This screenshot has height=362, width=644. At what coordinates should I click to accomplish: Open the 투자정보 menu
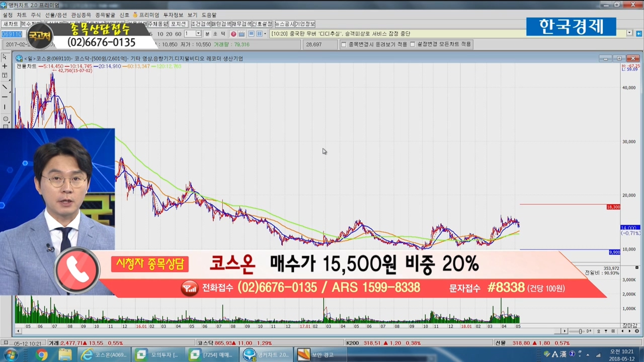[174, 15]
